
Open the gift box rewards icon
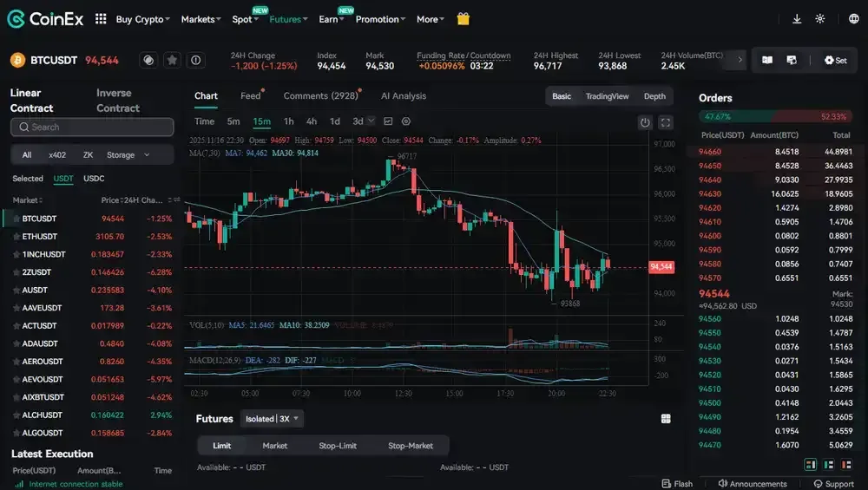(464, 19)
